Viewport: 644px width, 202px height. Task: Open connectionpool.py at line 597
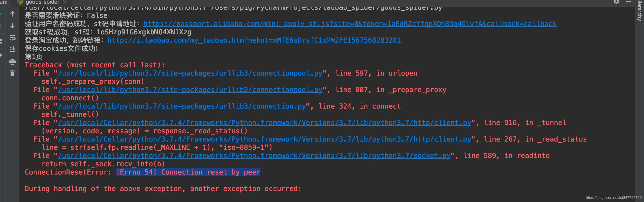pos(190,73)
